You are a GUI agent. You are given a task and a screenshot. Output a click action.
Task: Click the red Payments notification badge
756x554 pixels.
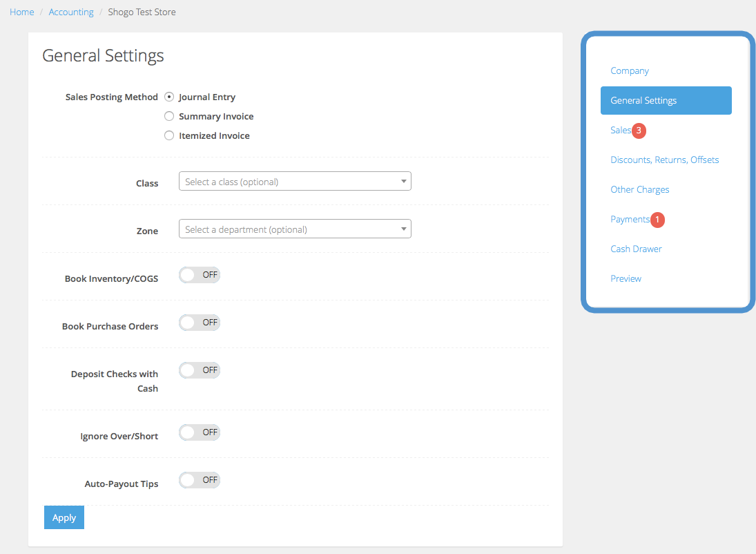click(x=657, y=220)
